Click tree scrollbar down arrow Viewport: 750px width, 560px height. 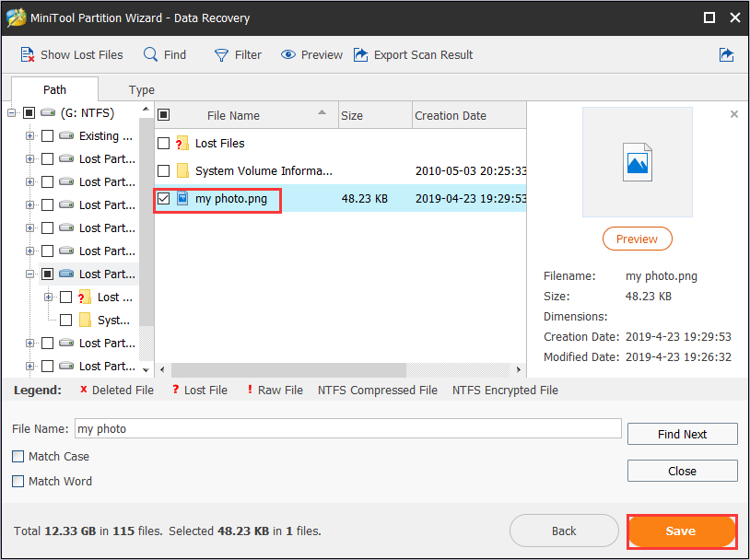[146, 369]
